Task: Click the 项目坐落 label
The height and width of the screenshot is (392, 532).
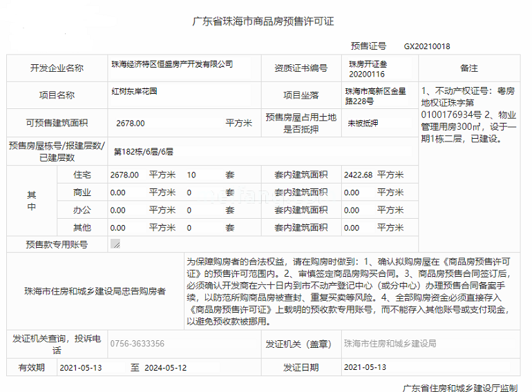Action: point(301,95)
